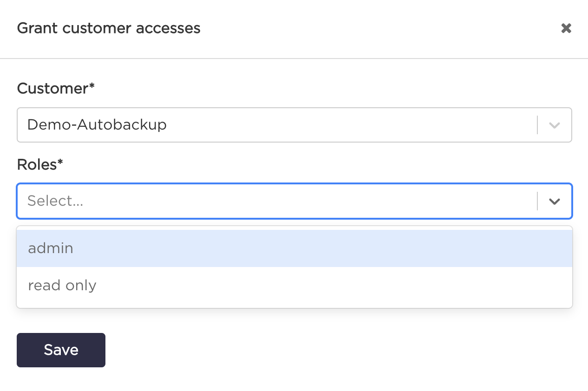The image size is (588, 391).
Task: Click the highlighted admin entry
Action: click(50, 248)
